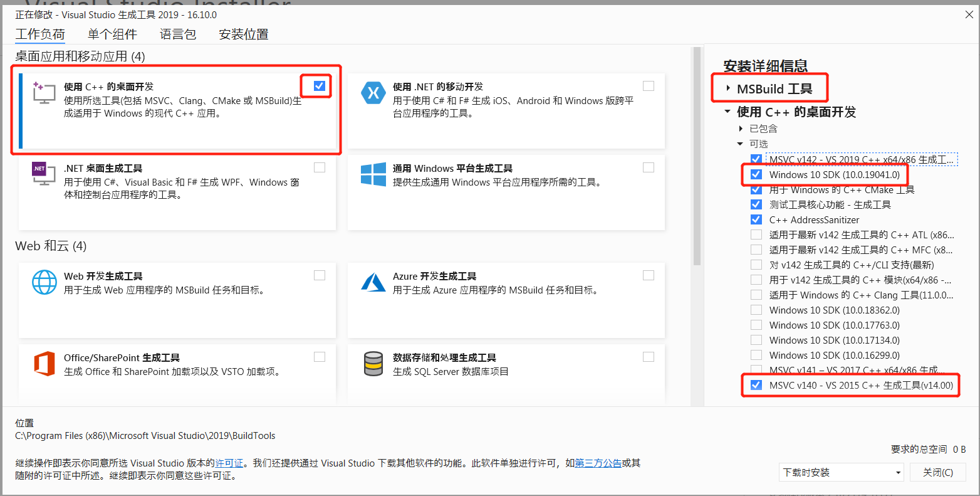The height and width of the screenshot is (496, 980).
Task: Check Windows 10 SDK (10.0.16299.0)
Action: point(756,355)
